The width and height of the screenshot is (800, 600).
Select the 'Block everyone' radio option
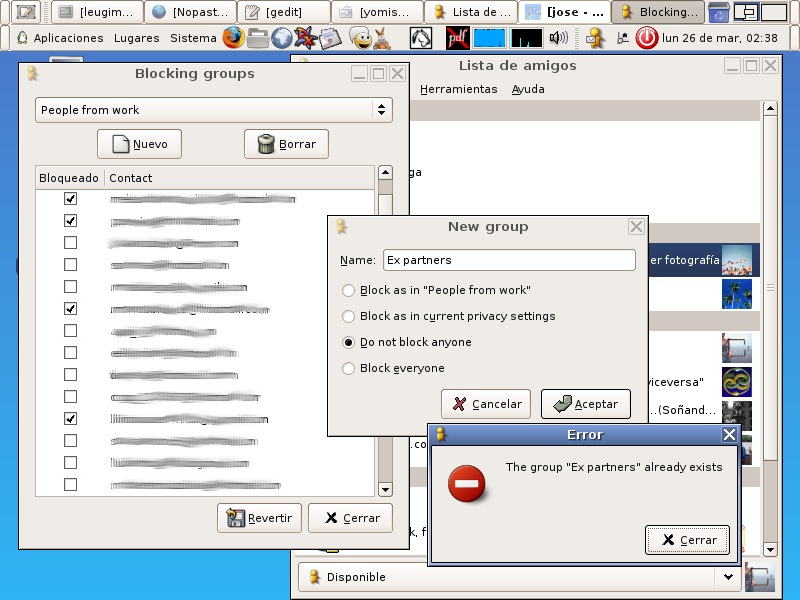pos(349,368)
